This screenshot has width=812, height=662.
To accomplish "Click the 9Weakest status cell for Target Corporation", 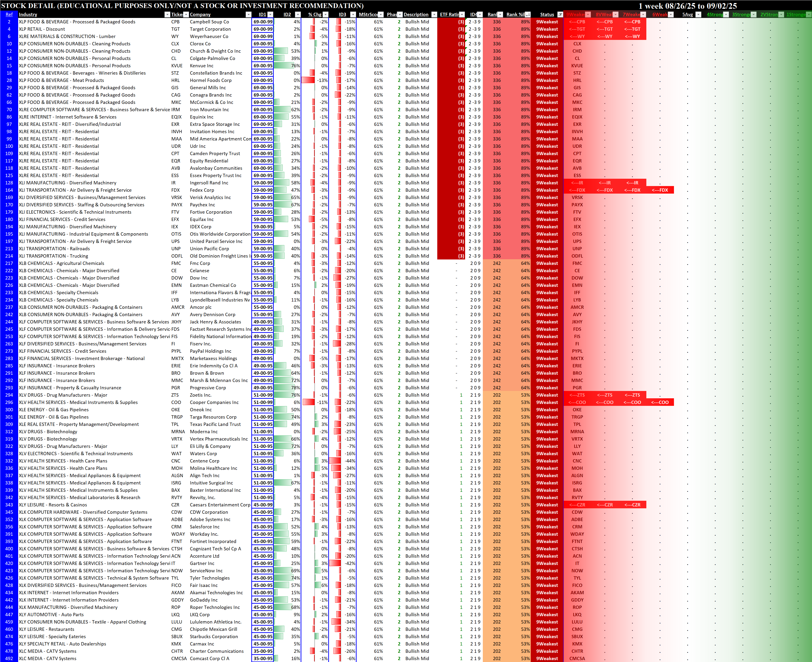I will tap(547, 29).
